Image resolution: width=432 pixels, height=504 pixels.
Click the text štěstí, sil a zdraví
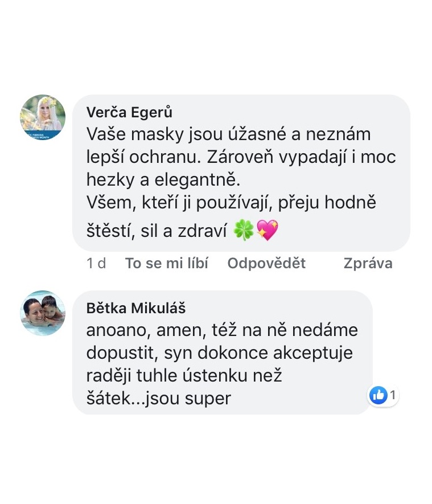(x=157, y=231)
